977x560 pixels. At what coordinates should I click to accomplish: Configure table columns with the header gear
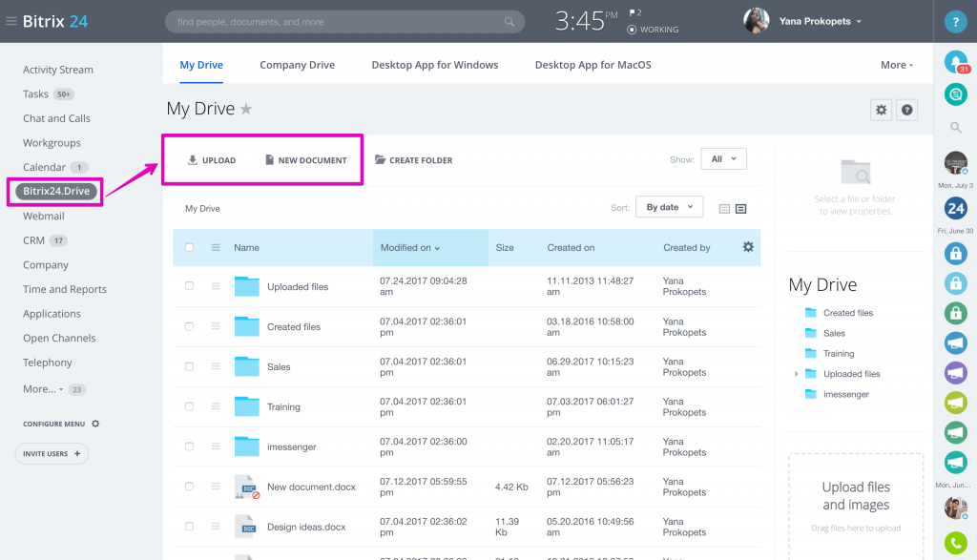click(748, 247)
